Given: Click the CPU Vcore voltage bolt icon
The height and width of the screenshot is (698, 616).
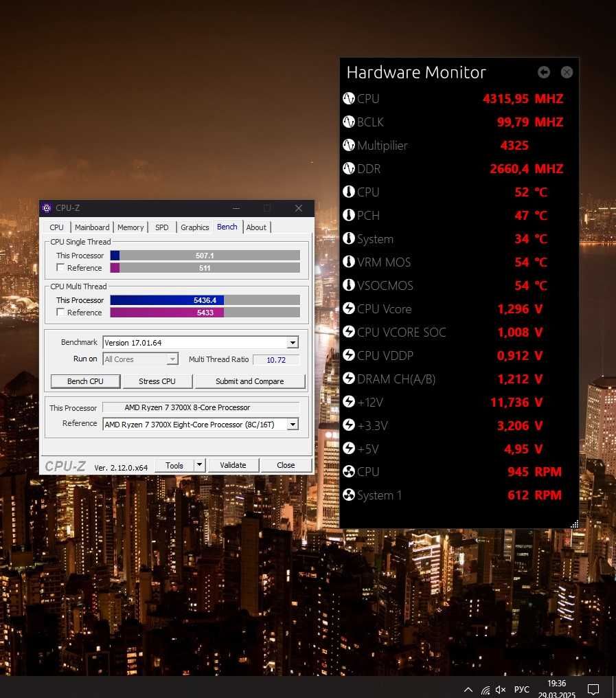Looking at the screenshot, I should [349, 308].
